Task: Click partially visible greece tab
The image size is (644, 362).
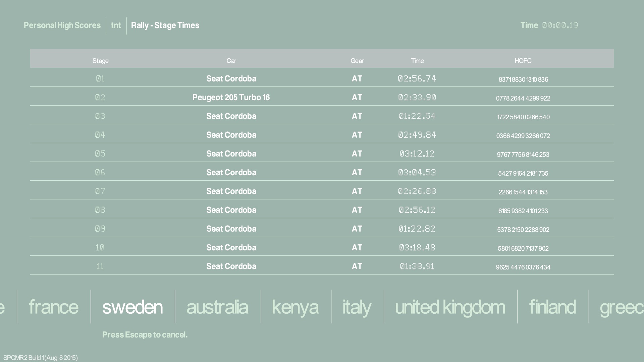Action: (621, 307)
